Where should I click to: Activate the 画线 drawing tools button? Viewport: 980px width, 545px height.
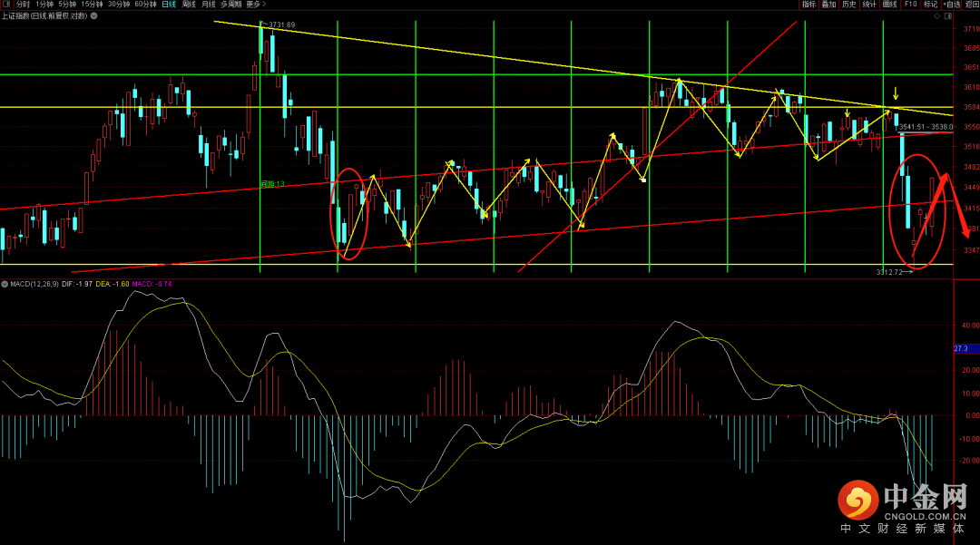pos(889,5)
